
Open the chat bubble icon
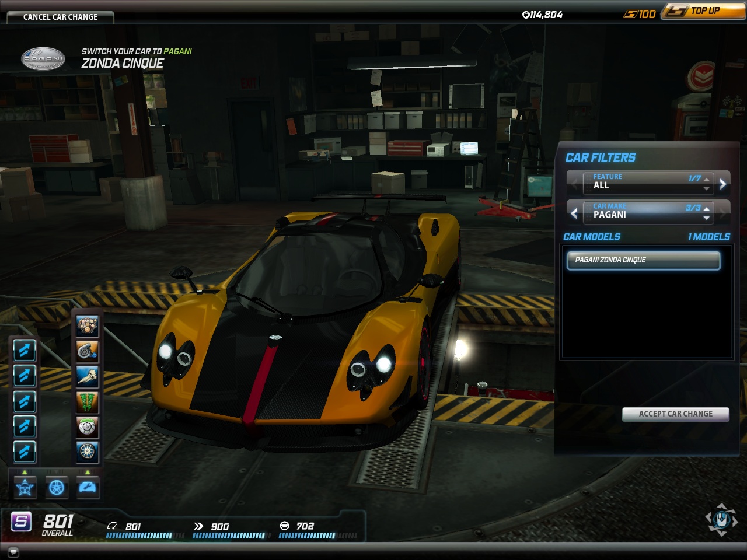click(13, 551)
